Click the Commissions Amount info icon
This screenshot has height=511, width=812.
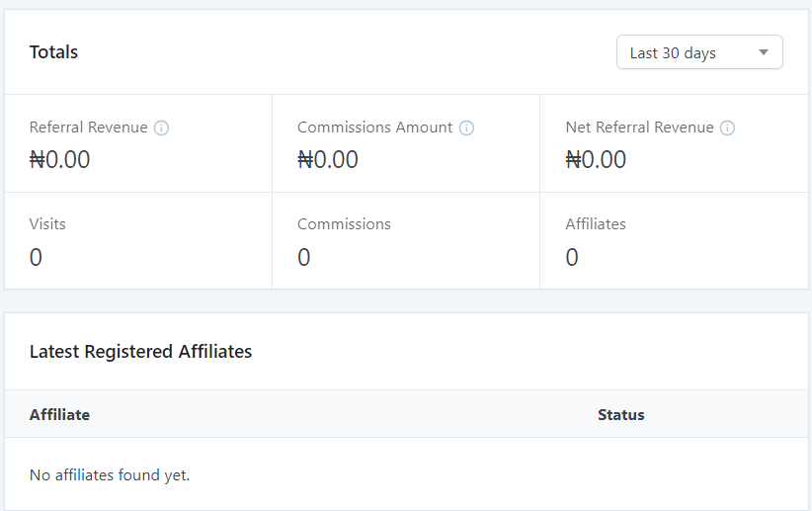pos(466,128)
